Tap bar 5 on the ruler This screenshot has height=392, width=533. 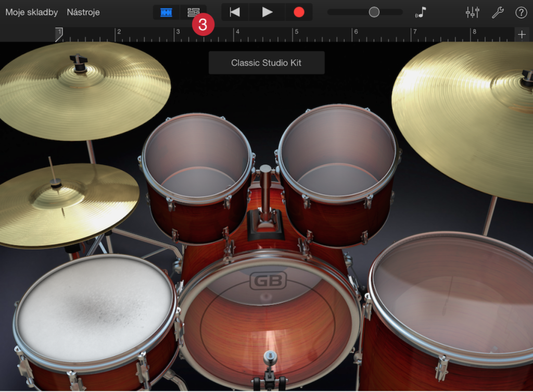point(296,32)
